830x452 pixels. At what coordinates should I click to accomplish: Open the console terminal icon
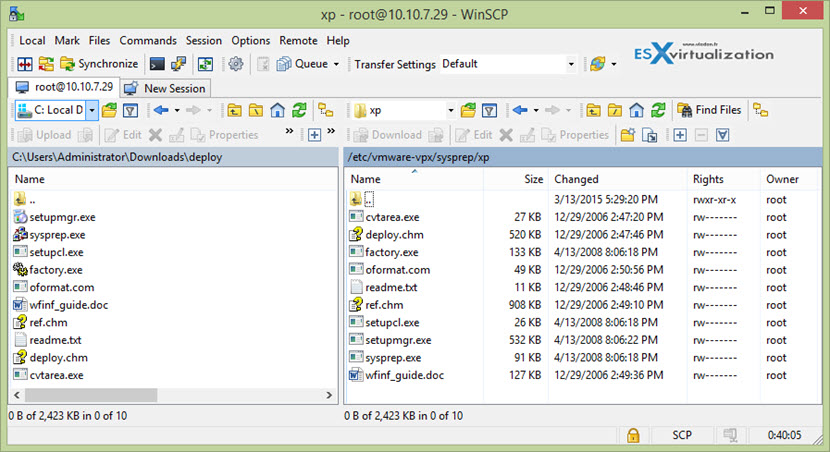(x=157, y=64)
